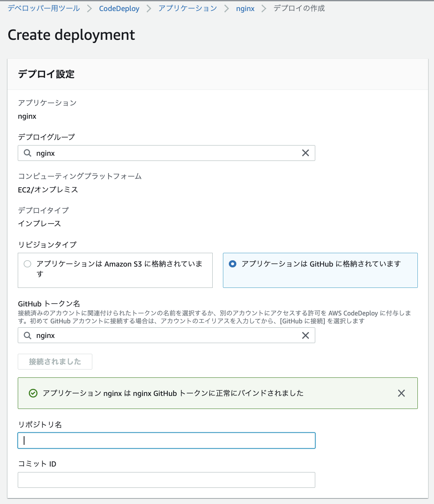Image resolution: width=434 pixels, height=504 pixels.
Task: Click inside the リポジトリ名 input field
Action: [x=166, y=441]
